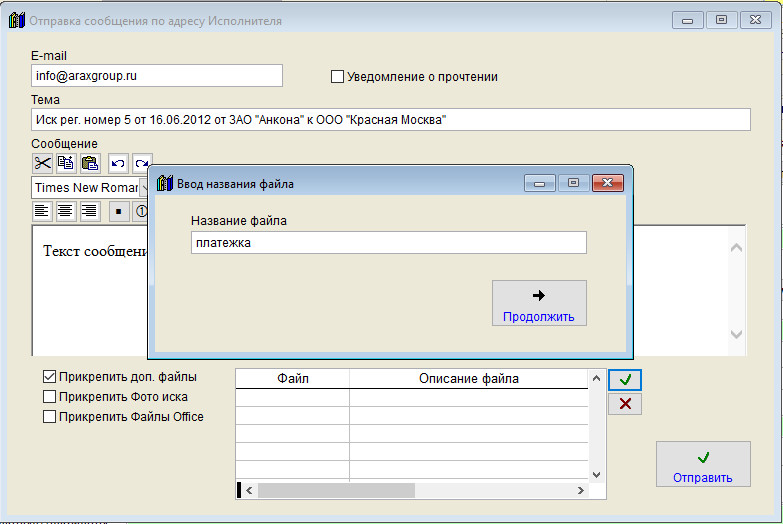Screen dimensions: 783x524
Task: Click the Redo arrow icon
Action: tap(142, 163)
